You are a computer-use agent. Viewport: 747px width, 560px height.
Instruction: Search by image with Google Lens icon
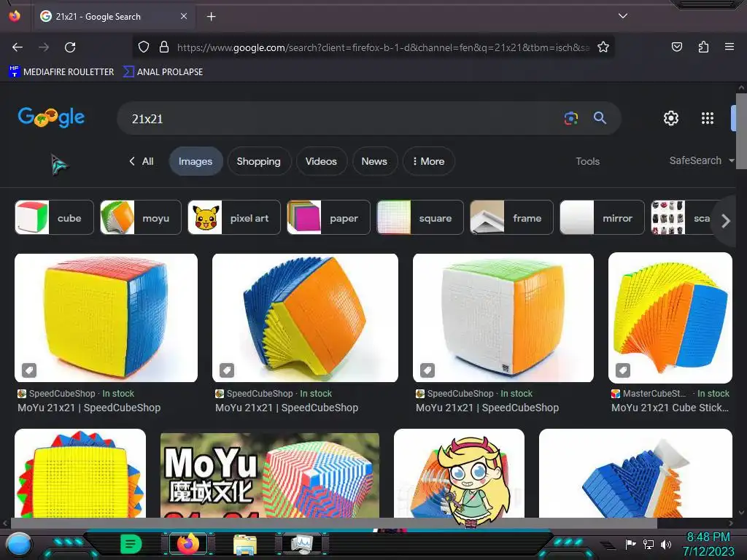click(570, 118)
